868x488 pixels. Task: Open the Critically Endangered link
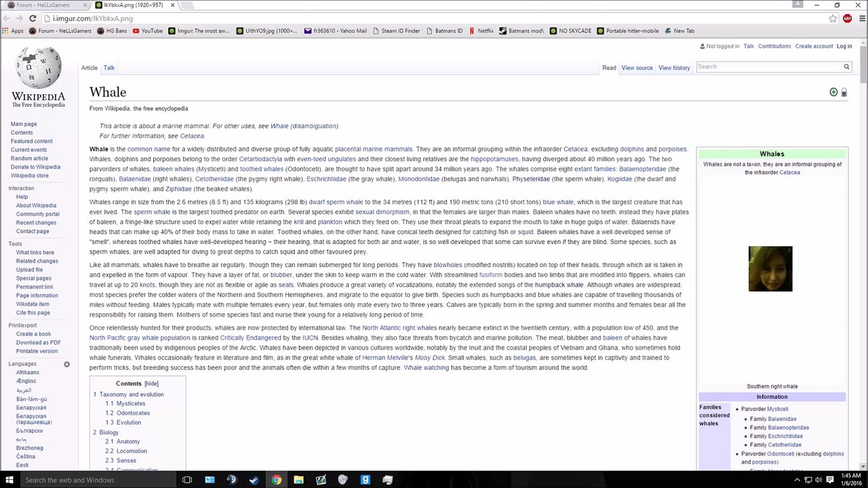click(x=250, y=338)
